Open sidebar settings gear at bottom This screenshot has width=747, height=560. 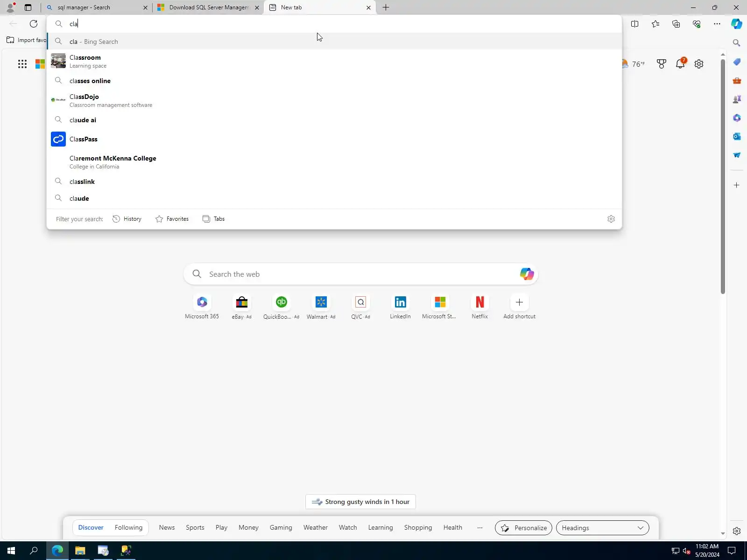(x=737, y=531)
